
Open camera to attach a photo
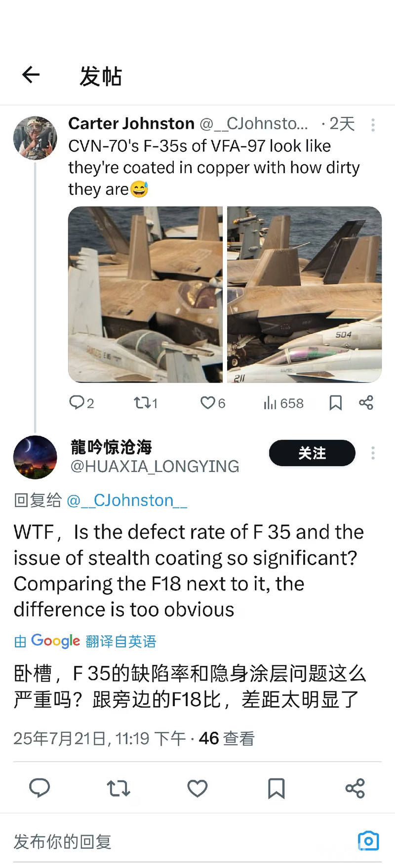coord(368,841)
